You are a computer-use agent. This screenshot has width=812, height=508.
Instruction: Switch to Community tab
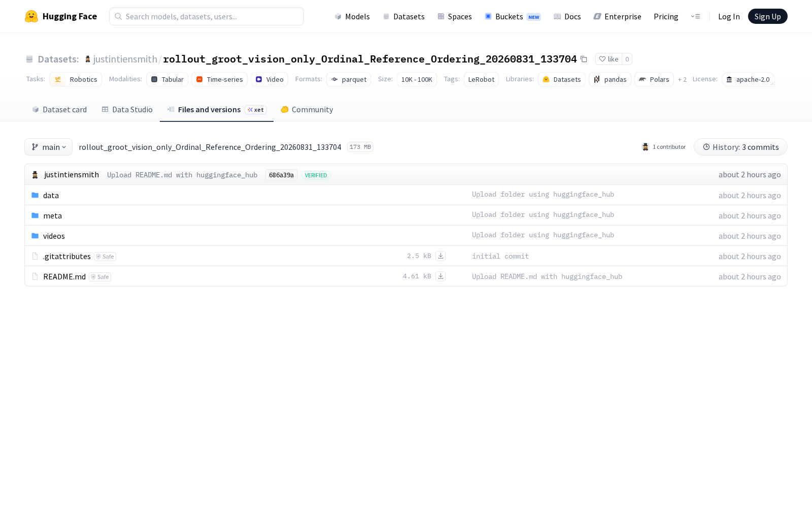tap(307, 109)
